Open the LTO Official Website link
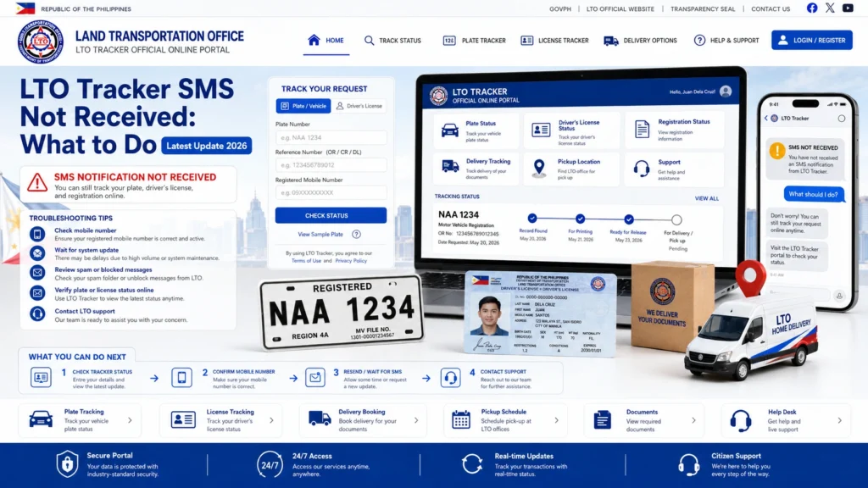The width and height of the screenshot is (868, 488). 620,8
